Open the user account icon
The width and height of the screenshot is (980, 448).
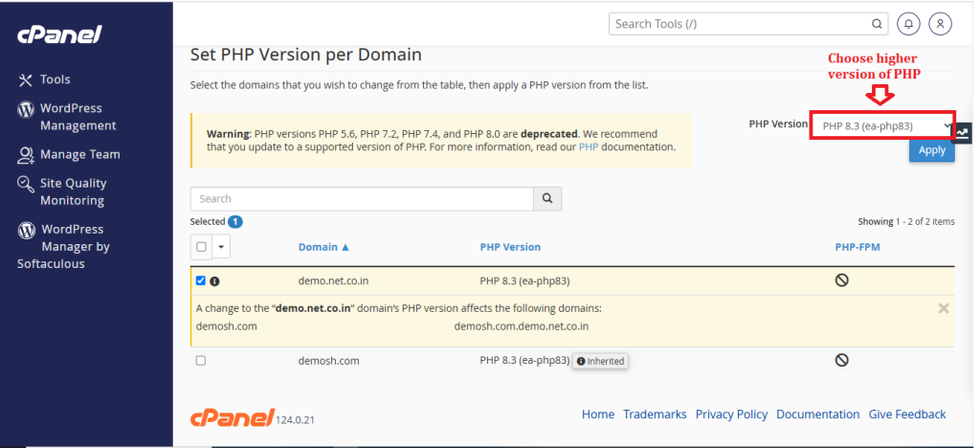point(940,24)
